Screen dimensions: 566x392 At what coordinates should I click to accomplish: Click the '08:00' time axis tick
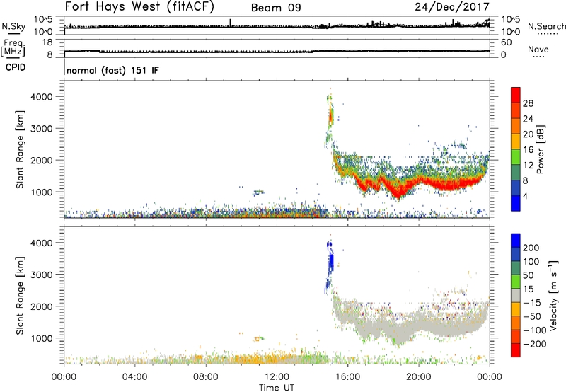(x=206, y=377)
